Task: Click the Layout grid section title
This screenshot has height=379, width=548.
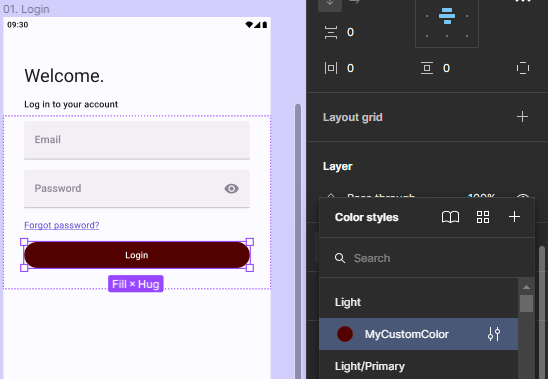Action: coord(353,117)
